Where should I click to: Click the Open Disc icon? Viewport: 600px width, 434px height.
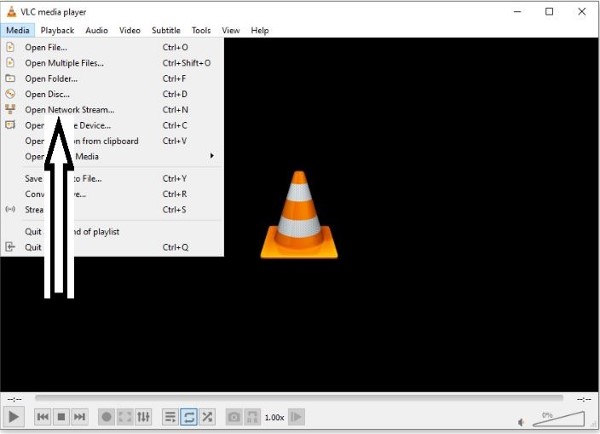point(10,94)
